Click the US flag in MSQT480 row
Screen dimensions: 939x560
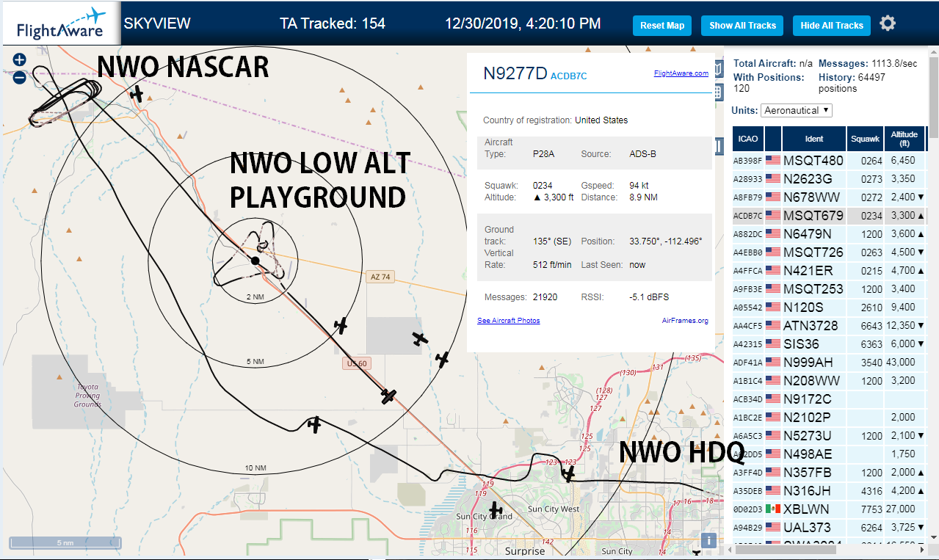tap(772, 161)
